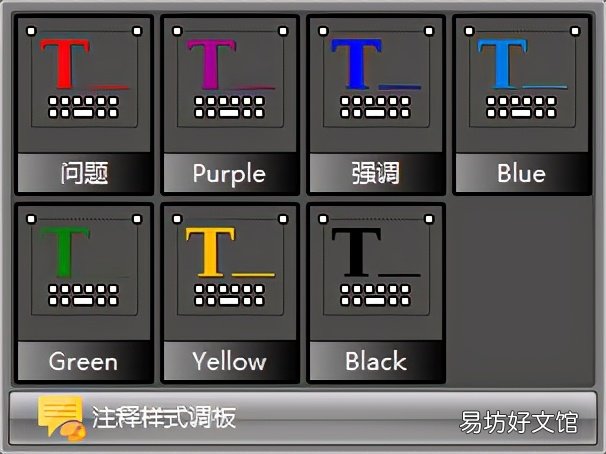The image size is (606, 454).
Task: Click the Black style label
Action: click(376, 361)
